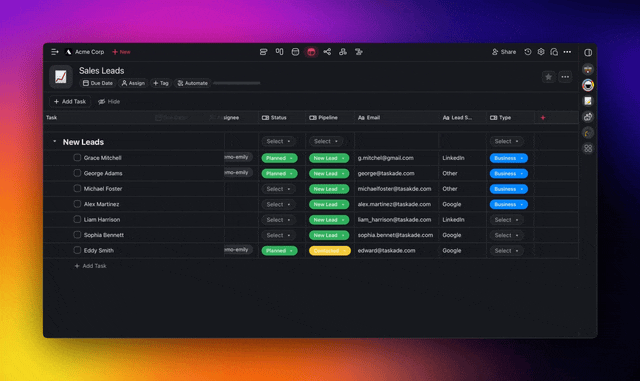Viewport: 640px width, 381px height.
Task: Collapse the New Leads group
Action: point(55,141)
